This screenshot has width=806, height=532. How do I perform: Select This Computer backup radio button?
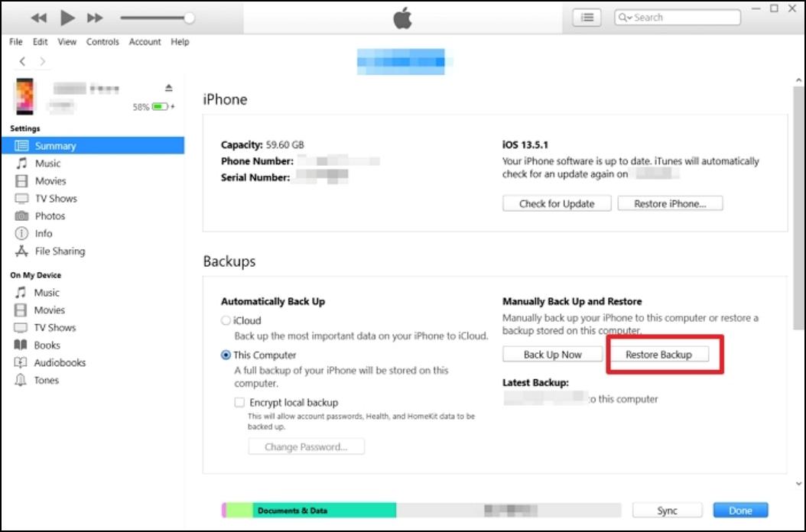226,355
